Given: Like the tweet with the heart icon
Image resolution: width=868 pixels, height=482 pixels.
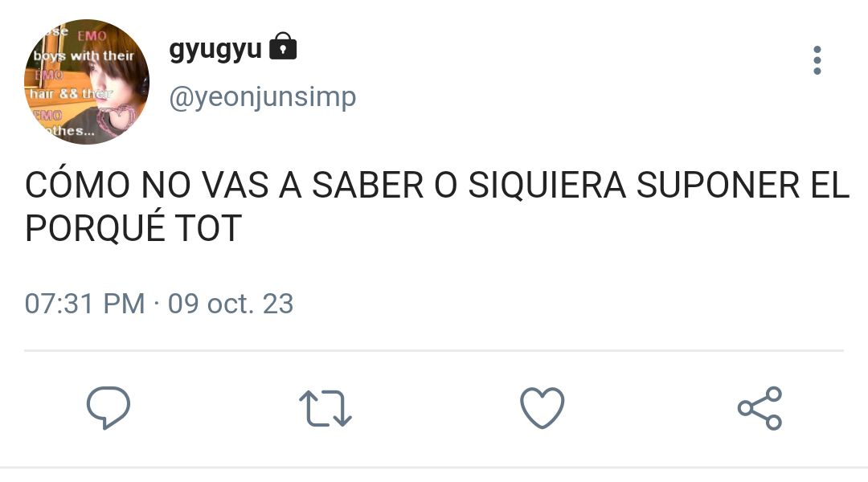Looking at the screenshot, I should point(542,408).
